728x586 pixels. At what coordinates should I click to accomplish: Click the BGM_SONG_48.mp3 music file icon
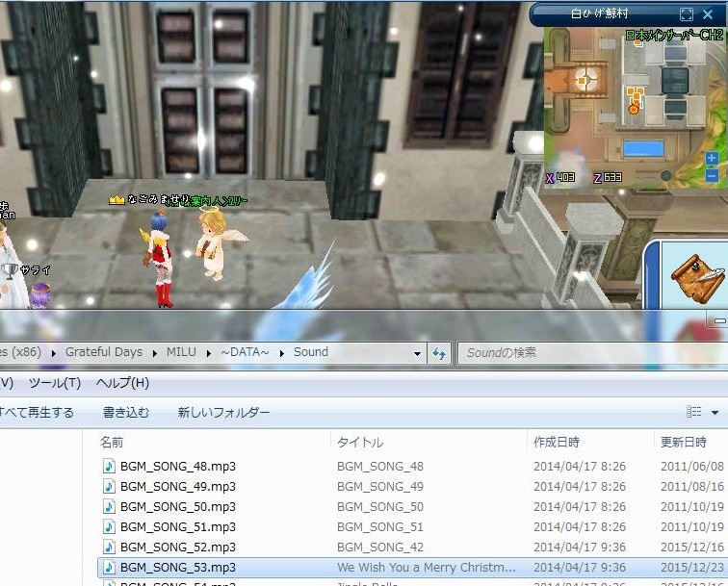click(109, 466)
